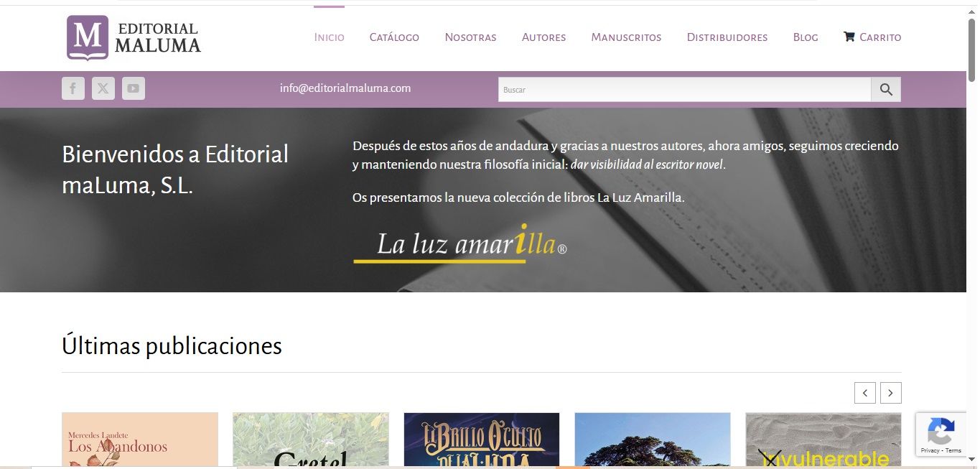This screenshot has height=469, width=980.
Task: Visit the YouTube channel icon
Action: (133, 88)
